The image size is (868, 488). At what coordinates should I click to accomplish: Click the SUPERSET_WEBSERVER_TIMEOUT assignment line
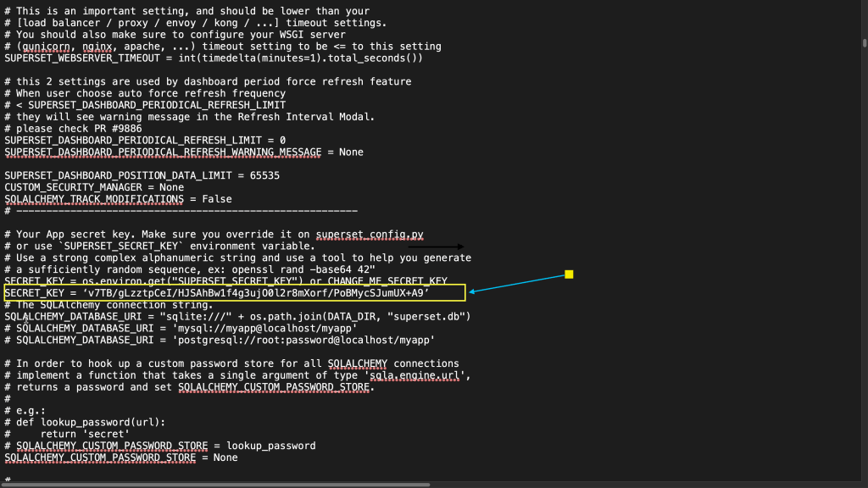click(x=213, y=58)
